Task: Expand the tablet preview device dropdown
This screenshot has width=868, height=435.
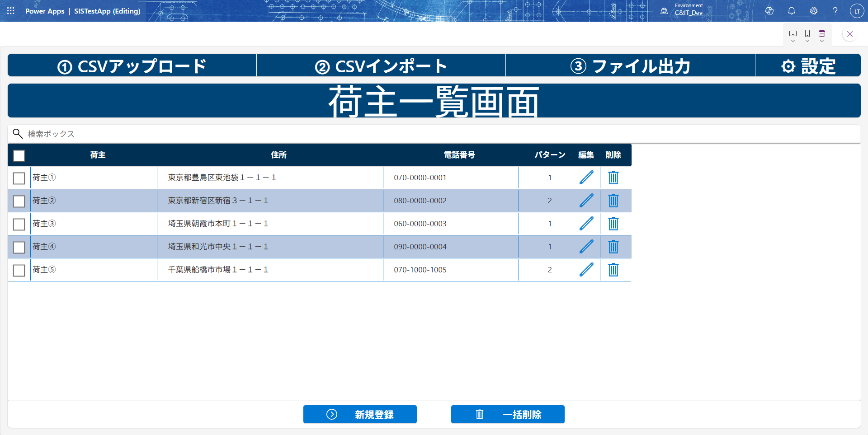Action: 793,36
